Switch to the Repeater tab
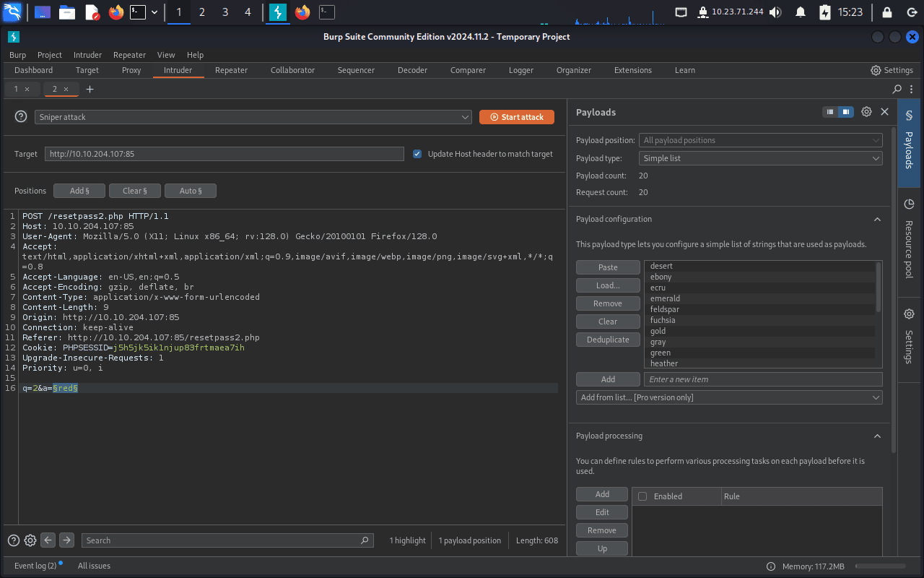The width and height of the screenshot is (924, 578). (x=231, y=70)
